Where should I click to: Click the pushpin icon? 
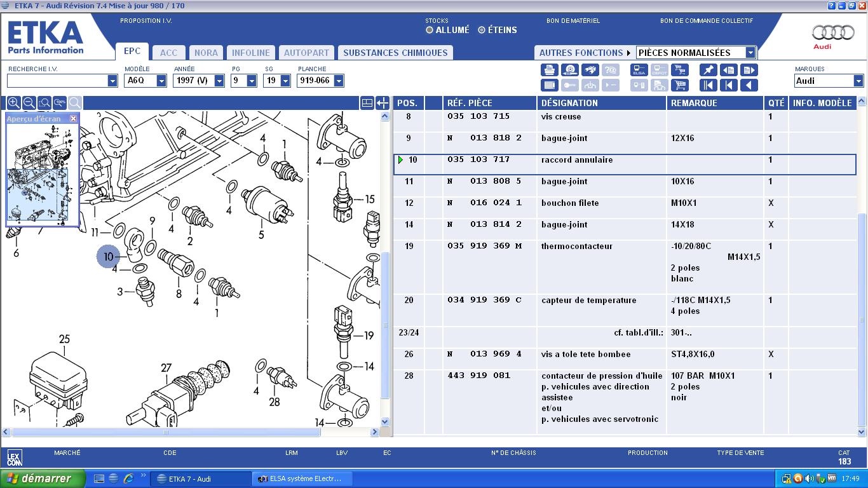click(x=709, y=70)
